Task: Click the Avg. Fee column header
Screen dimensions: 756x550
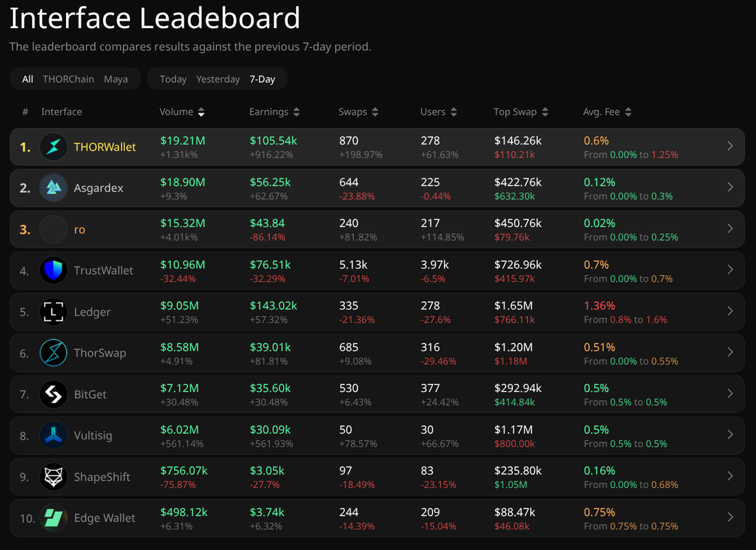Action: click(602, 112)
